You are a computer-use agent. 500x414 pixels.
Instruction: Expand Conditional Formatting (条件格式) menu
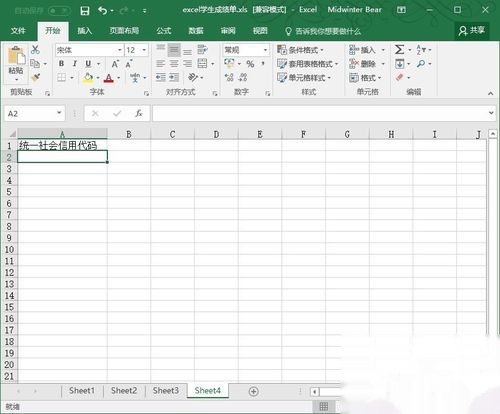(x=300, y=50)
